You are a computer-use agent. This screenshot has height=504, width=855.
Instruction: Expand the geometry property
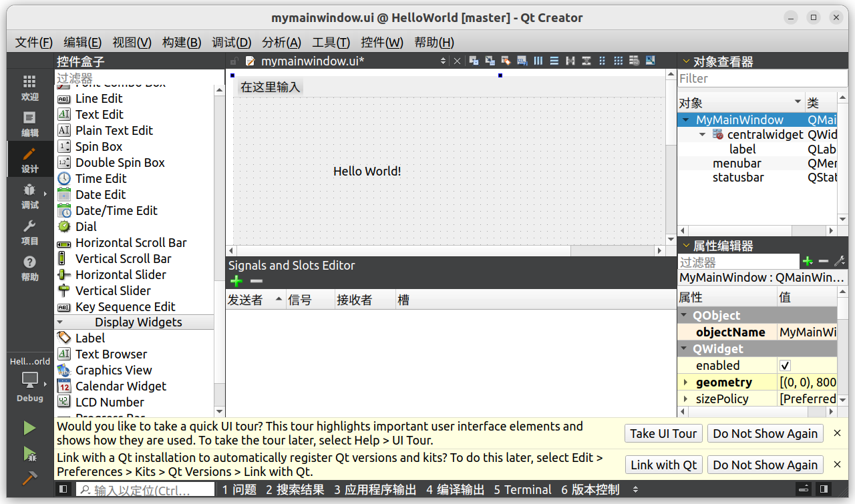[x=685, y=383]
